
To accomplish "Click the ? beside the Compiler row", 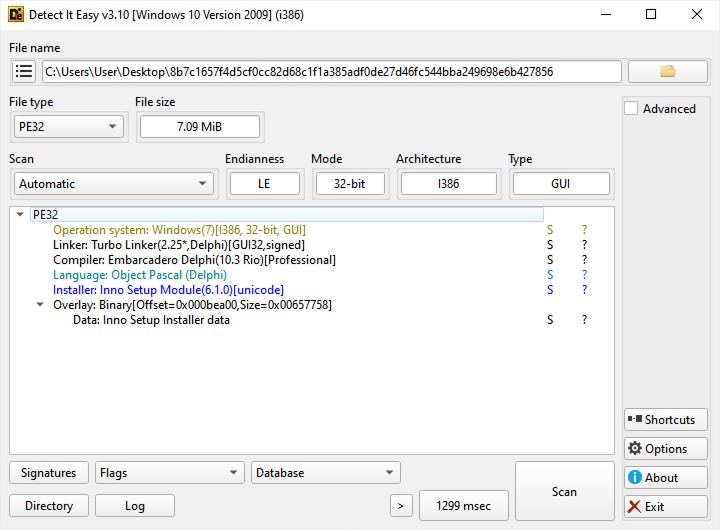I will pyautogui.click(x=585, y=260).
